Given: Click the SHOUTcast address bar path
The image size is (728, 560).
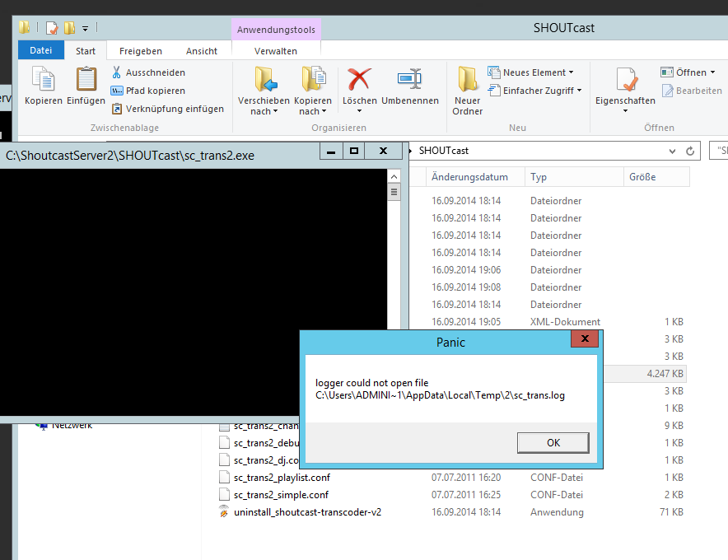Looking at the screenshot, I should pos(443,151).
